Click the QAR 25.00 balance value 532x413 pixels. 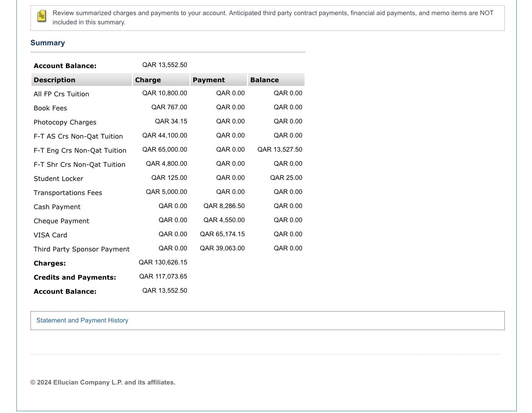(x=286, y=178)
